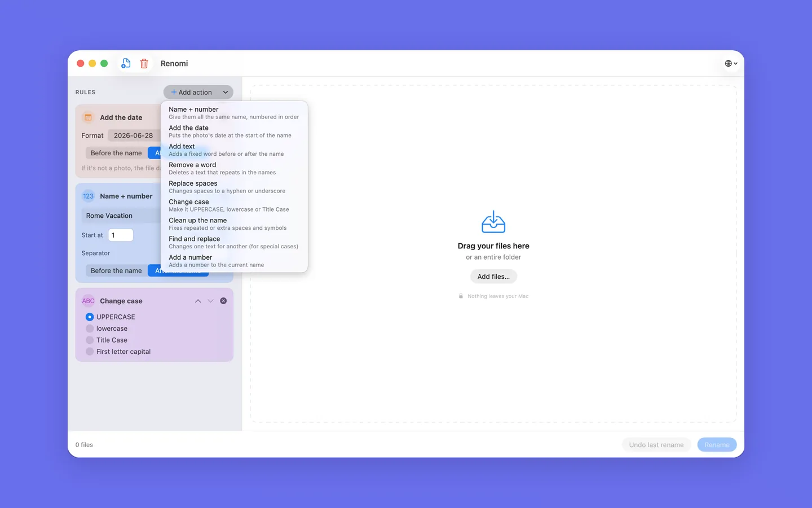Viewport: 812px width, 508px height.
Task: Click the add-file toolbar icon
Action: pyautogui.click(x=126, y=63)
